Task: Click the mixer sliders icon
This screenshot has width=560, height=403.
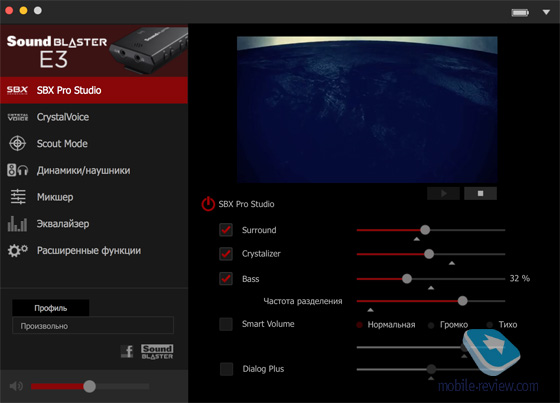Action: 18,197
